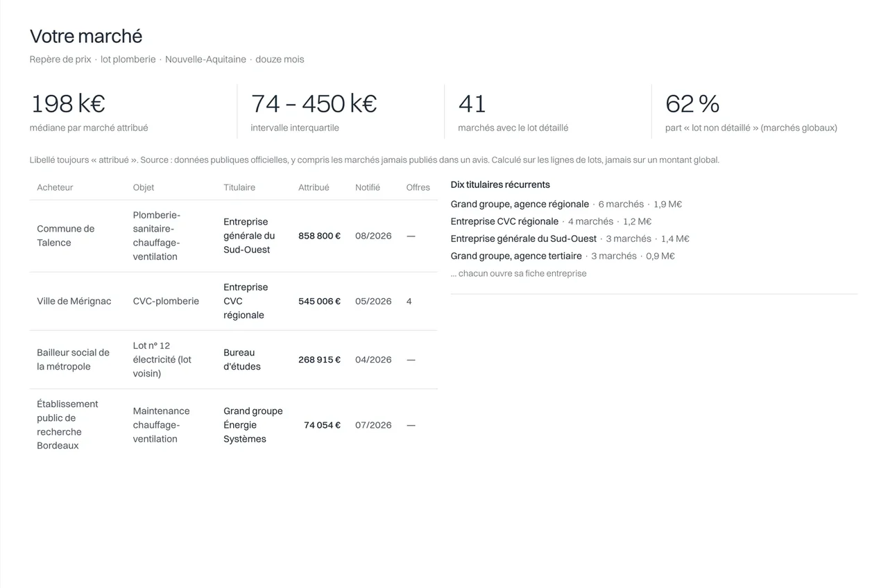Open 'Entreprise générale du Sud-Ouest' recurring holder
The height and width of the screenshot is (588, 888).
pyautogui.click(x=524, y=239)
